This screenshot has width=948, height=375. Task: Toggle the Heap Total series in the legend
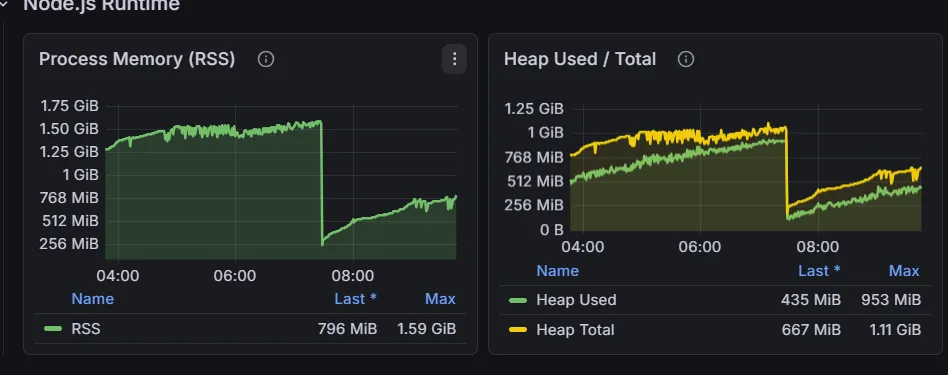point(575,330)
